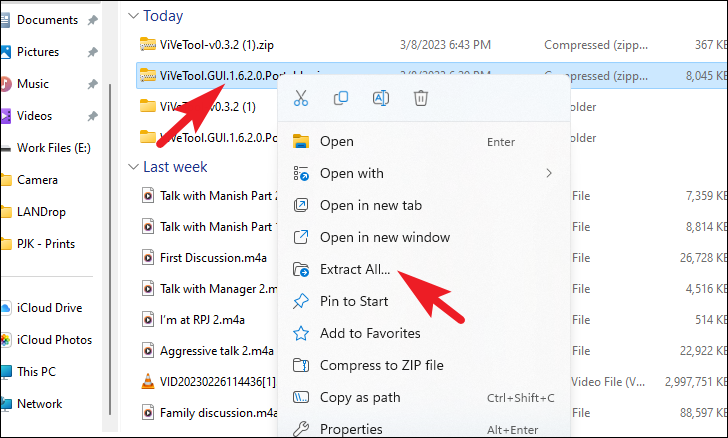
Task: Open PJK - Prints folder in sidebar
Action: (x=46, y=244)
